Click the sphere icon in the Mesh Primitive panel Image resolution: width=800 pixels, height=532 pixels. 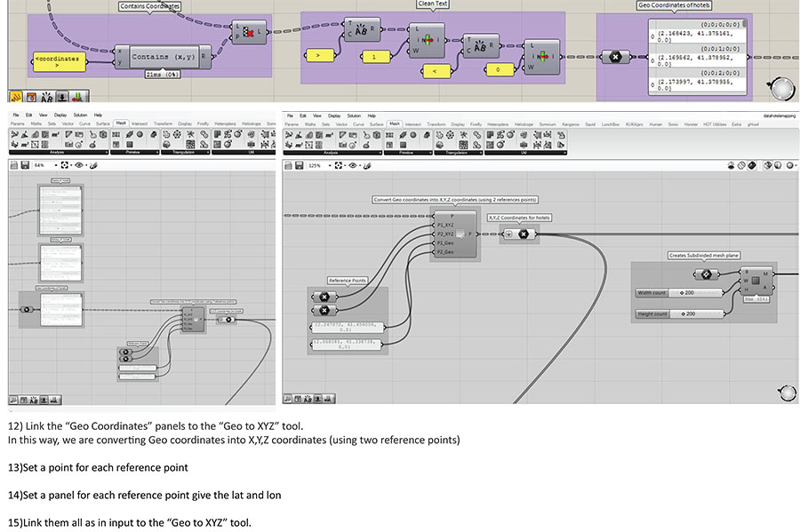pos(412,135)
